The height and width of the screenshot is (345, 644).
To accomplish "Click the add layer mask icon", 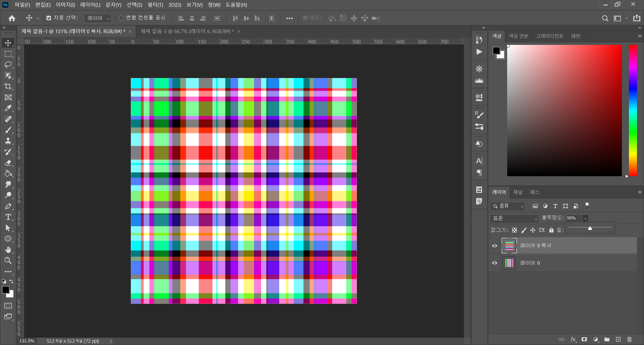I will click(x=584, y=339).
